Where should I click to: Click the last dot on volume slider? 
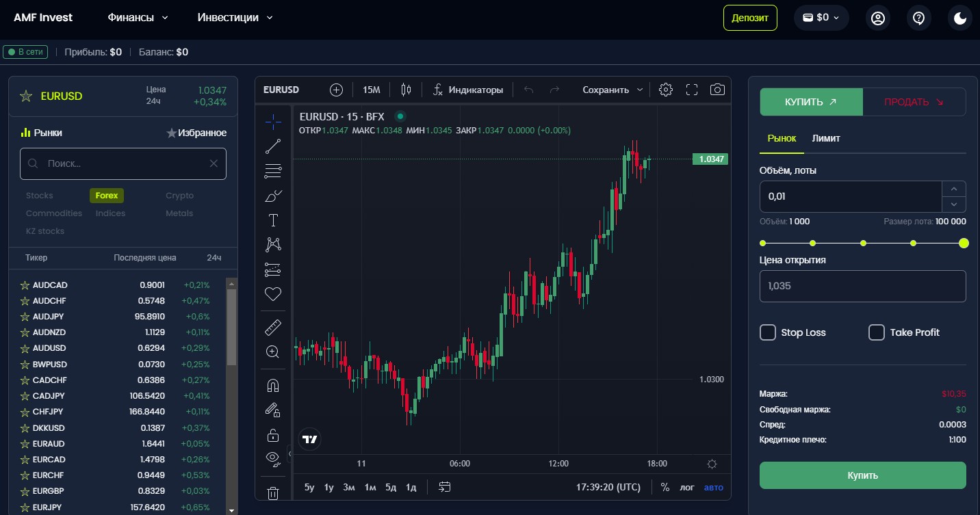[964, 243]
